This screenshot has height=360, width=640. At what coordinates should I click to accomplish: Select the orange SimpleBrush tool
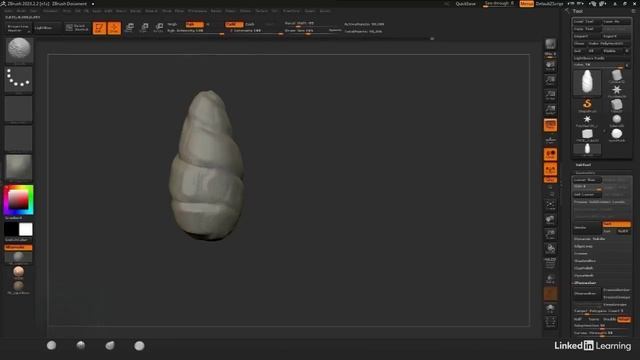click(587, 105)
